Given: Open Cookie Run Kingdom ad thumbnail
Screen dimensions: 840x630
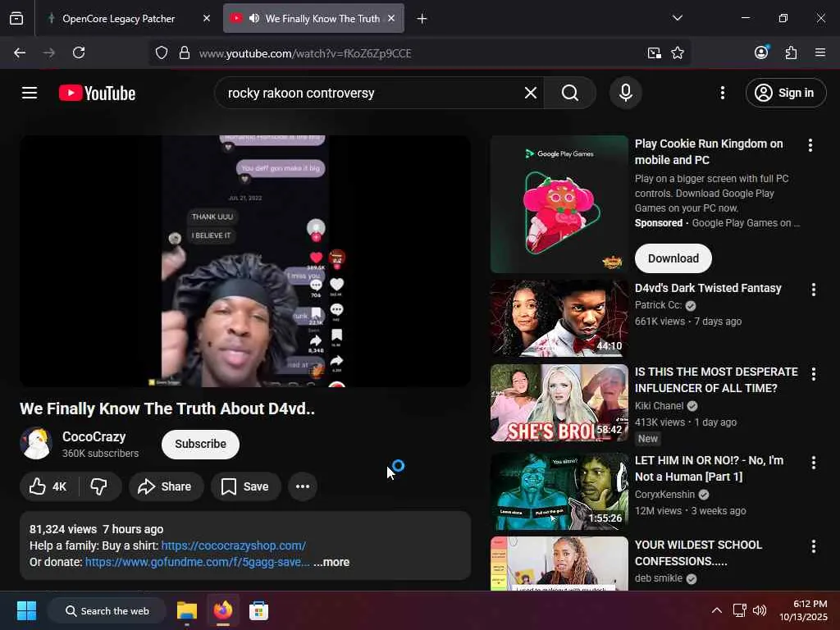Looking at the screenshot, I should tap(559, 204).
